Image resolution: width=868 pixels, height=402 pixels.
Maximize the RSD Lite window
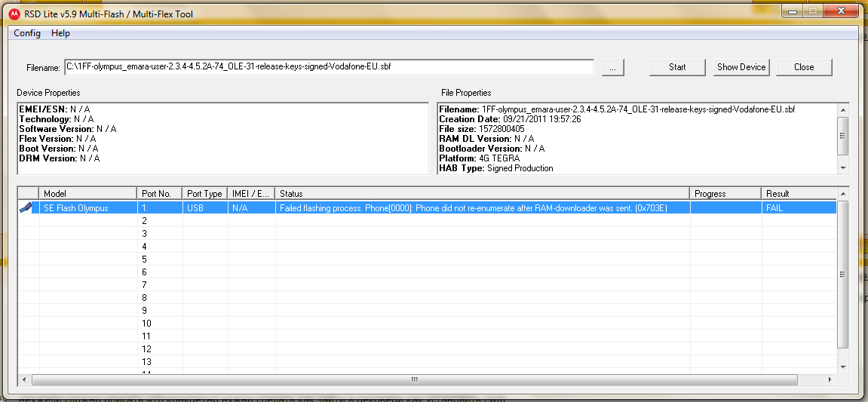[813, 11]
